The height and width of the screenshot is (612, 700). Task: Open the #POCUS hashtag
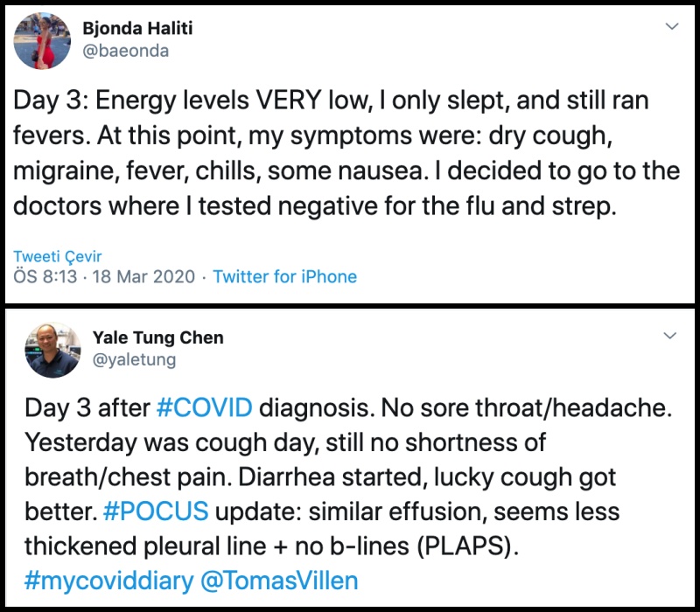click(x=156, y=511)
